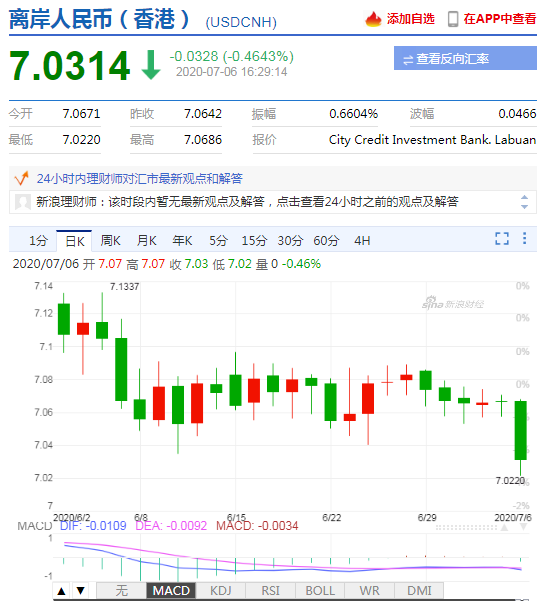Select the 无 indicator option
The width and height of the screenshot is (540, 601).
click(x=121, y=591)
